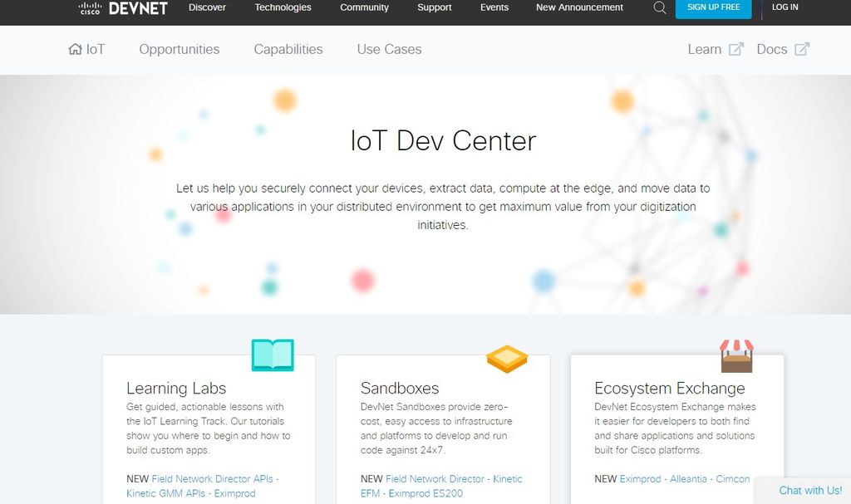Expand the Community menu
The height and width of the screenshot is (504, 851).
click(364, 7)
